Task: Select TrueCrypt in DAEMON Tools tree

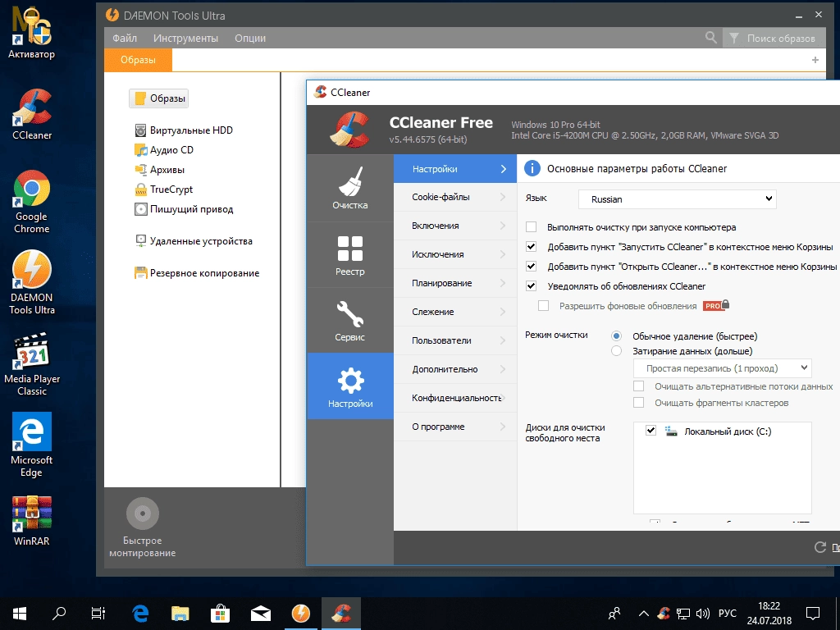Action: pos(163,189)
